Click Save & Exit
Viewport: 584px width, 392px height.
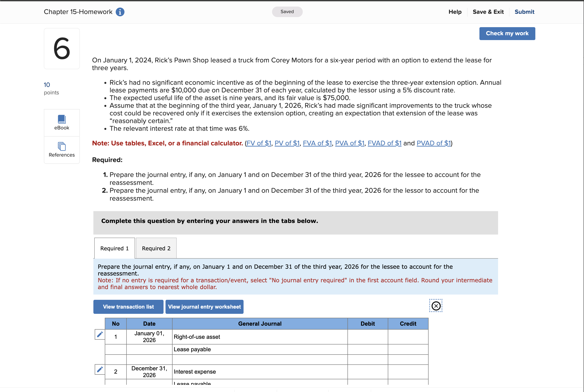point(488,12)
